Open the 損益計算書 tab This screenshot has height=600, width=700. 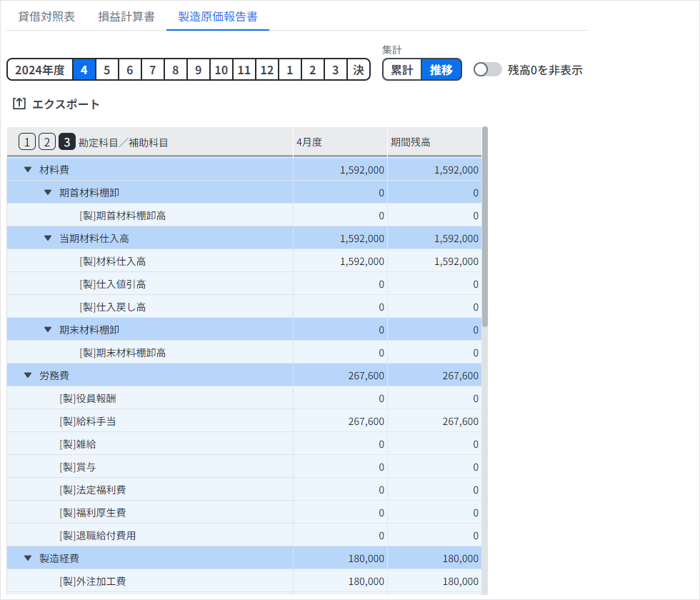126,16
